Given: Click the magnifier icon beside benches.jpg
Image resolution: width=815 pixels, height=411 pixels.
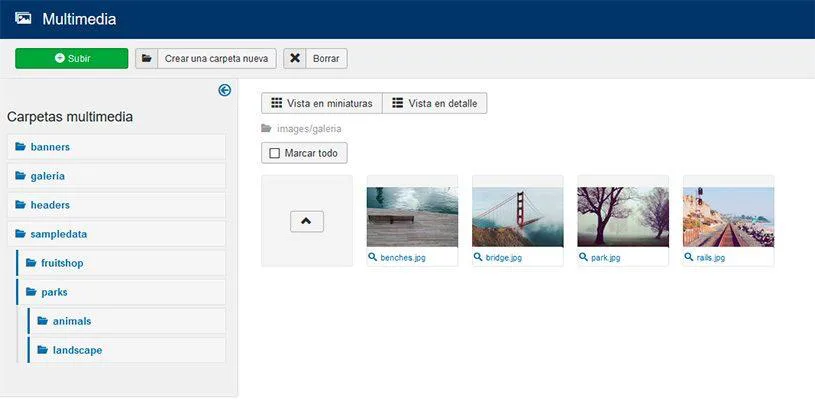Looking at the screenshot, I should (373, 257).
